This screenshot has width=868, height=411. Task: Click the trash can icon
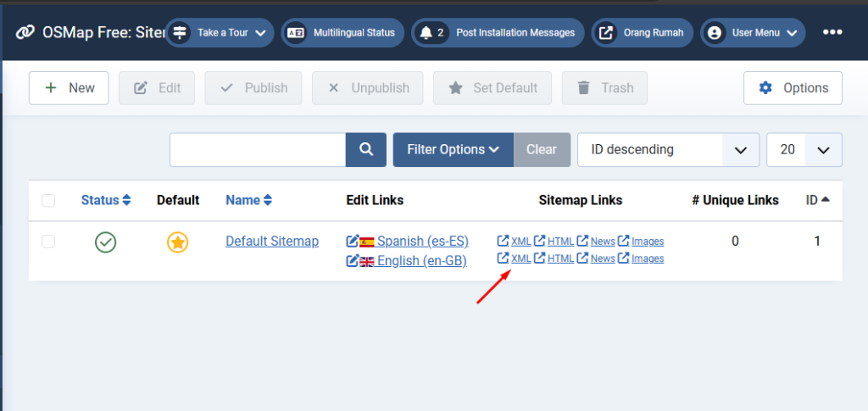click(583, 88)
